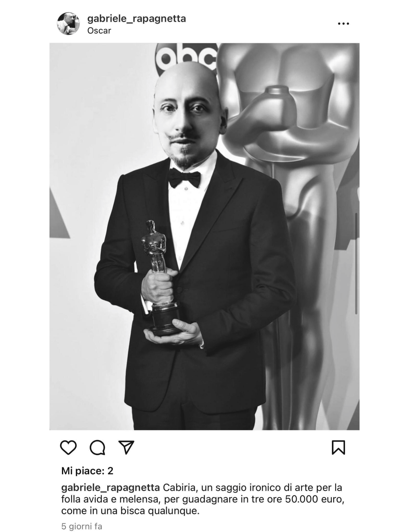409x532 pixels.
Task: View who liked via Mi piace: 2
Action: (x=87, y=471)
